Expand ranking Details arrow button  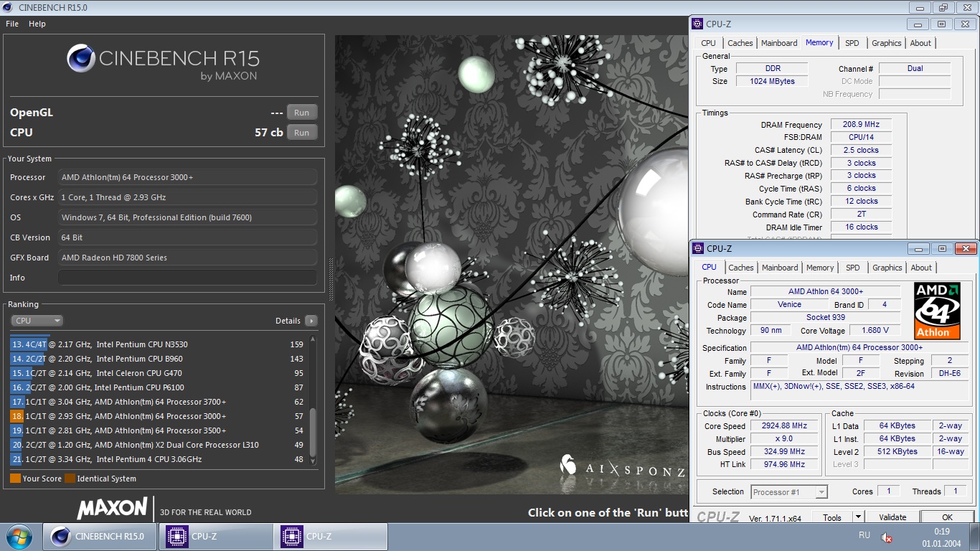click(x=311, y=321)
